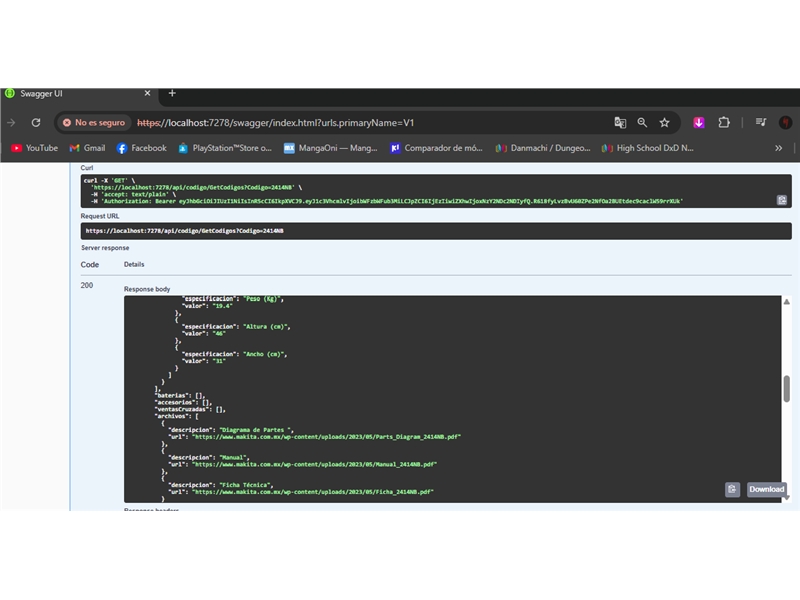Click the zoom magnifier icon in address bar
Image resolution: width=800 pixels, height=600 pixels.
pyautogui.click(x=642, y=123)
